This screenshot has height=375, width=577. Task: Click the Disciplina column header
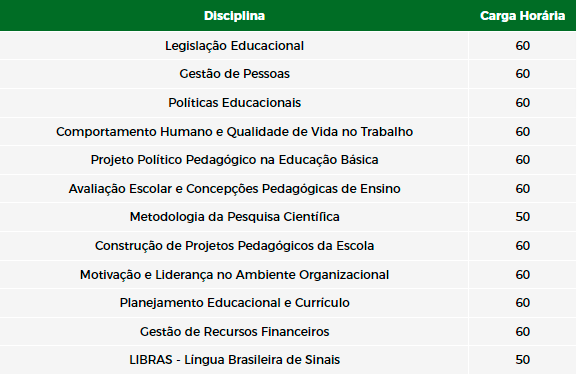234,16
